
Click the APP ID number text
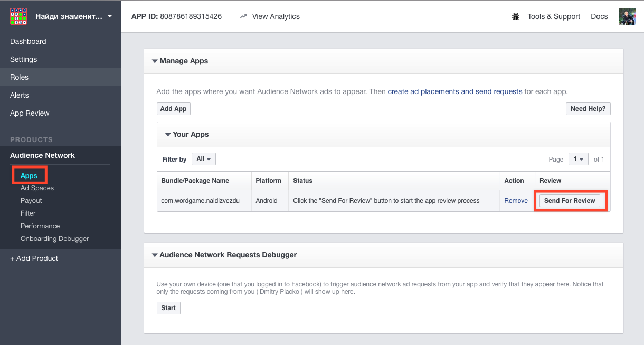point(192,16)
